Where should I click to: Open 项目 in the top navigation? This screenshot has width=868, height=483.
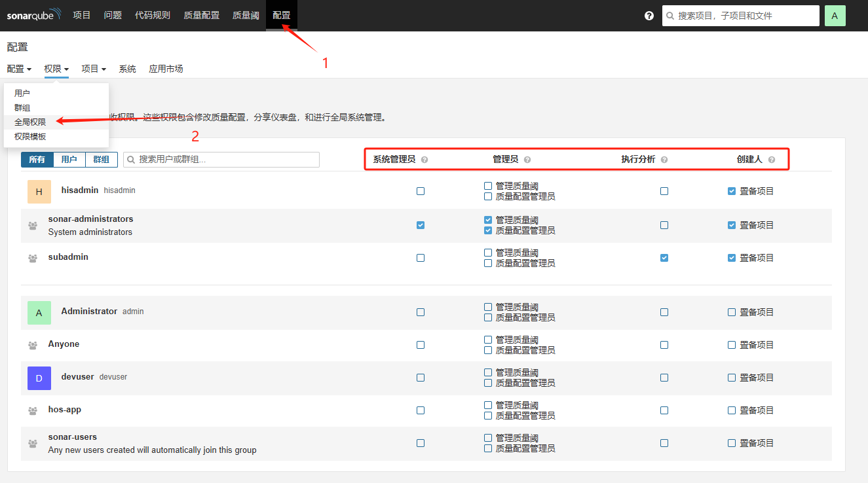82,15
